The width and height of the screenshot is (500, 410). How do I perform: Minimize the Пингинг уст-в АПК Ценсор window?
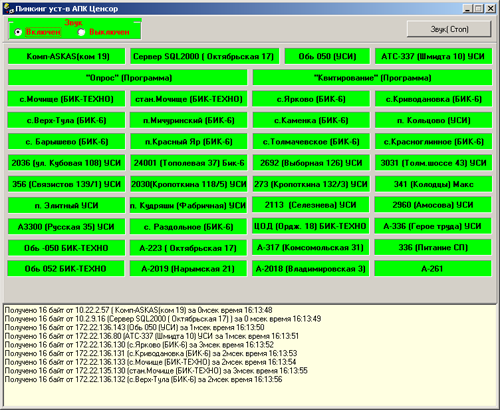[468, 9]
